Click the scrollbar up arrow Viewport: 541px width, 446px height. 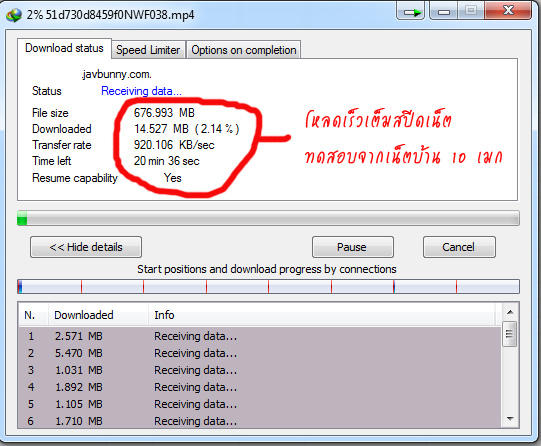[510, 312]
